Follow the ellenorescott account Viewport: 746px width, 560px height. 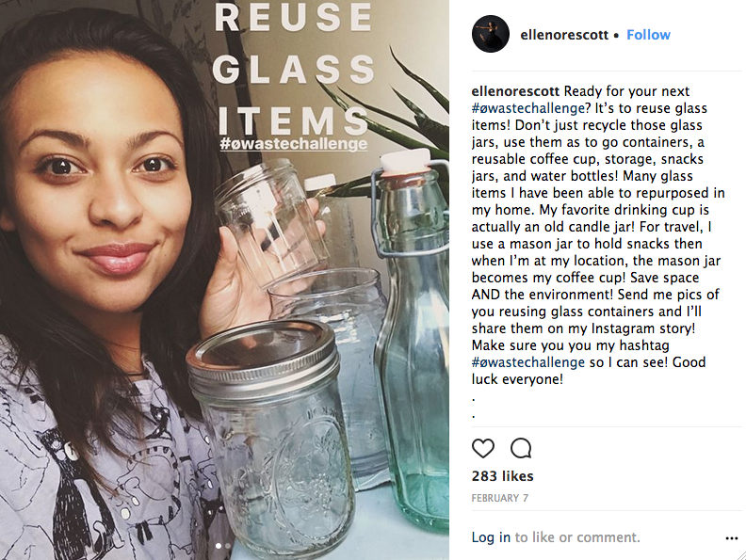coord(648,35)
